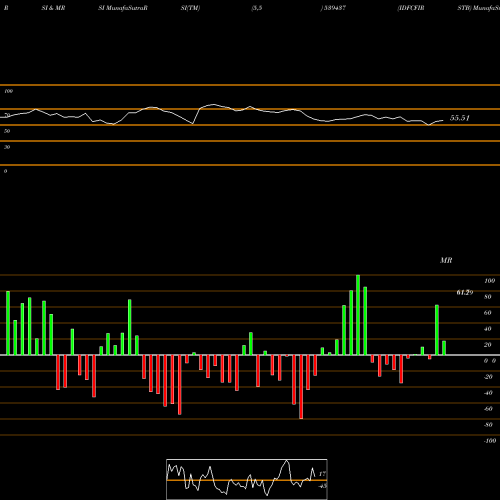The width and height of the screenshot is (500, 500).
Task: Click the MR axis label 40
Action: 487,329
